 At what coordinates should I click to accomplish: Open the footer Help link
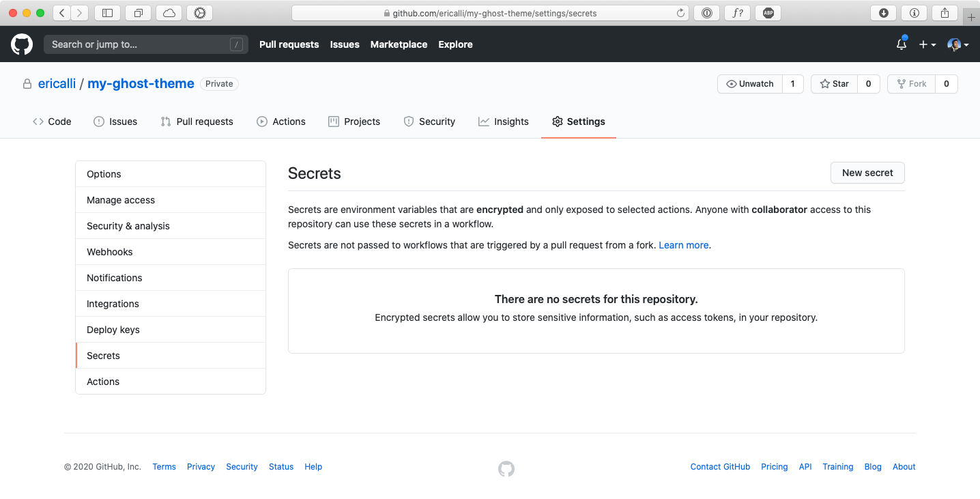click(x=313, y=467)
